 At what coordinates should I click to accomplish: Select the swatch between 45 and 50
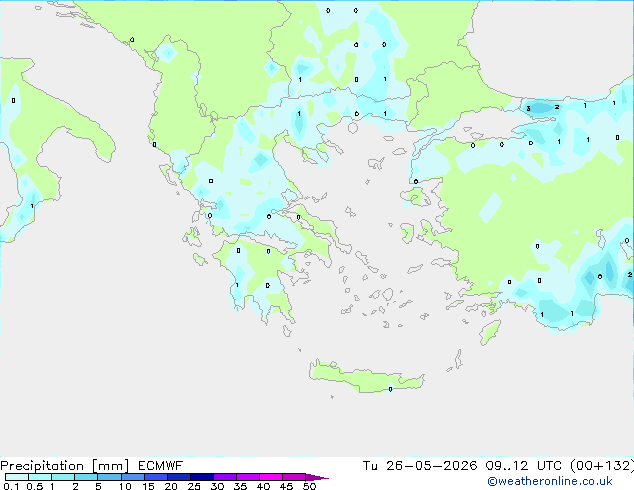point(294,477)
